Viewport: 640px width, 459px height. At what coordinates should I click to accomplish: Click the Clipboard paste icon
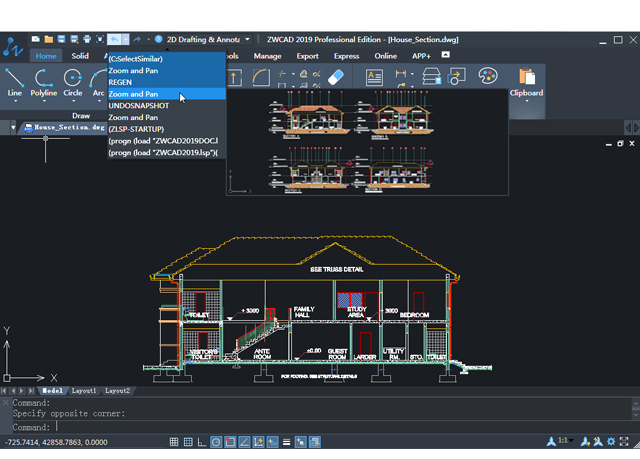(x=527, y=77)
